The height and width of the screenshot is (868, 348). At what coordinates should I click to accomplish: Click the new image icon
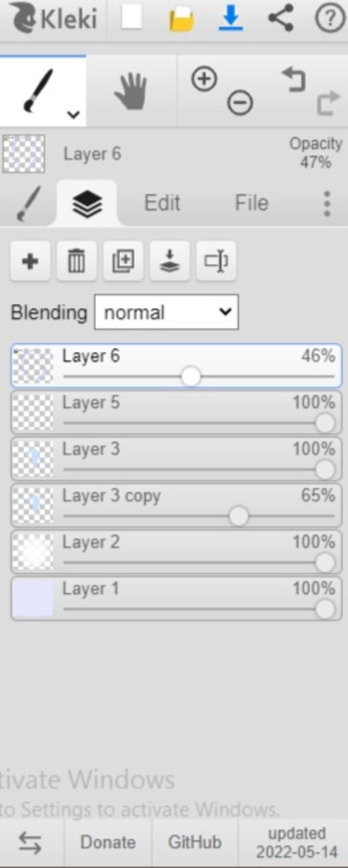coord(131,18)
